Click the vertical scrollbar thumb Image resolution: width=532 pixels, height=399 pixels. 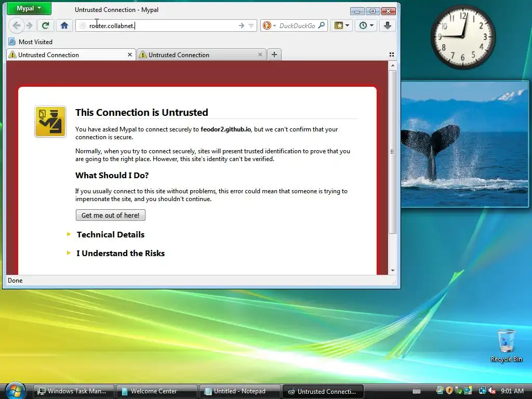pyautogui.click(x=393, y=152)
